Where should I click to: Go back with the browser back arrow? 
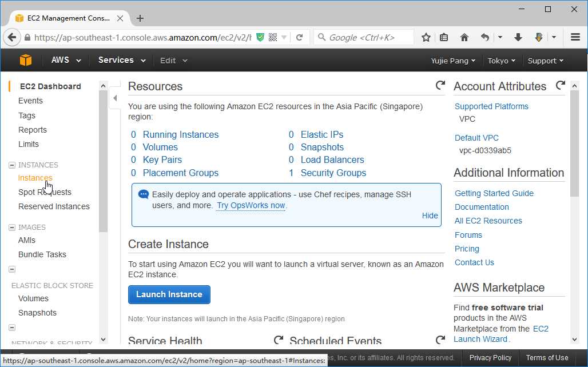[x=12, y=38]
